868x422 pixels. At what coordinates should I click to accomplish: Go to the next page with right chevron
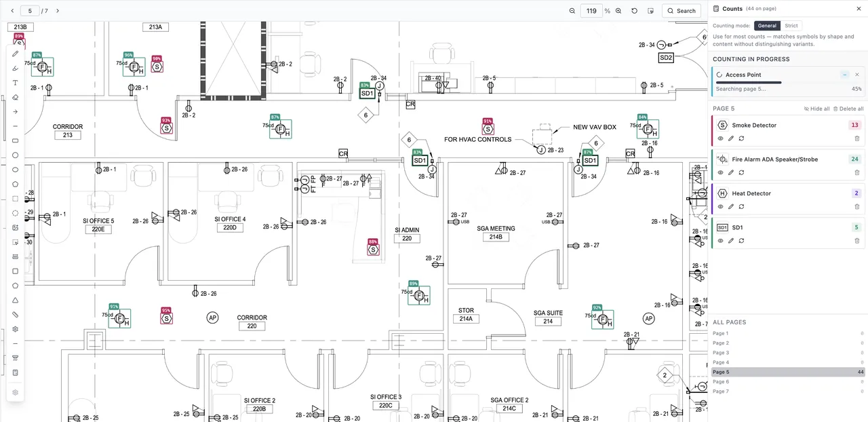(x=58, y=11)
